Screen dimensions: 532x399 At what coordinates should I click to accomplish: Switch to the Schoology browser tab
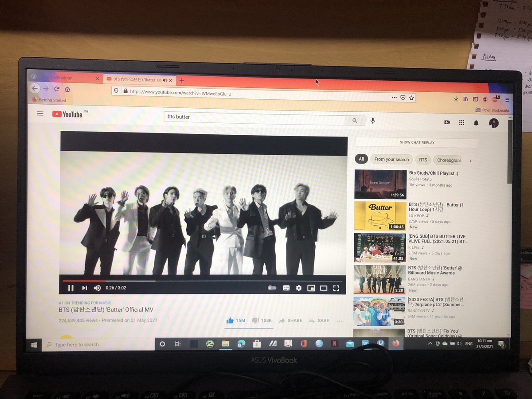(65, 78)
